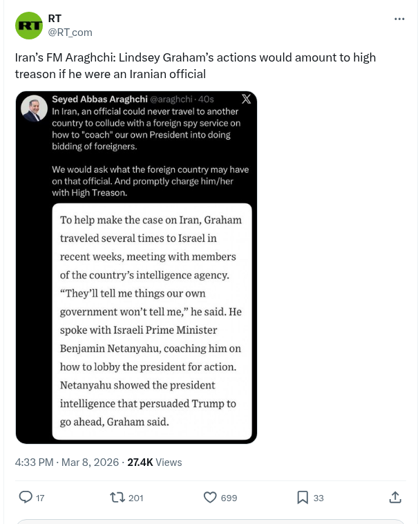Image resolution: width=420 pixels, height=524 pixels.
Task: Toggle the bookmark icon
Action: point(303,497)
